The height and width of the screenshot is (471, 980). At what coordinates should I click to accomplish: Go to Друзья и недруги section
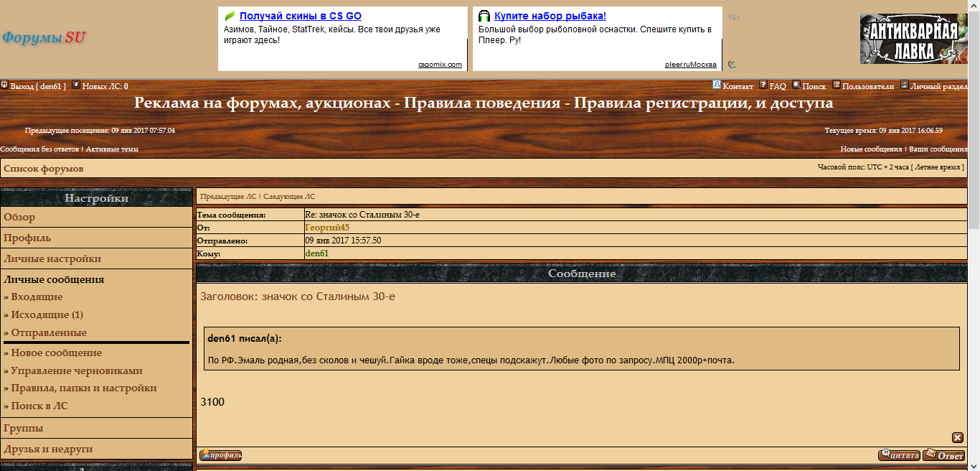point(48,449)
